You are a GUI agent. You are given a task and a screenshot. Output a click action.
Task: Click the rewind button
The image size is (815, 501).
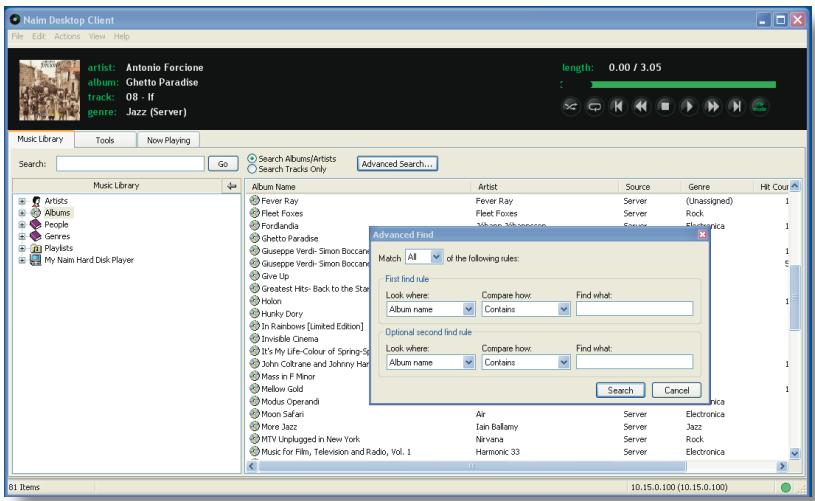[x=641, y=107]
